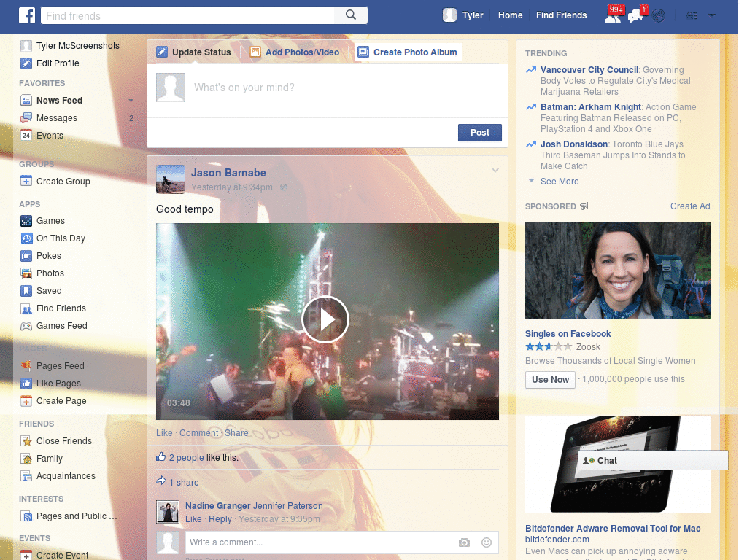The width and height of the screenshot is (747, 560).
Task: Open the messages notification icon
Action: click(x=636, y=16)
